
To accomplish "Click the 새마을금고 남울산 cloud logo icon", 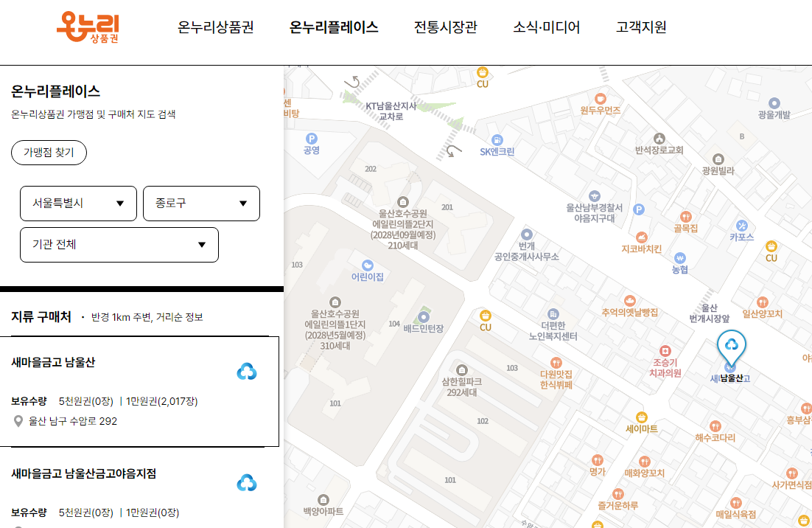I will (x=247, y=372).
